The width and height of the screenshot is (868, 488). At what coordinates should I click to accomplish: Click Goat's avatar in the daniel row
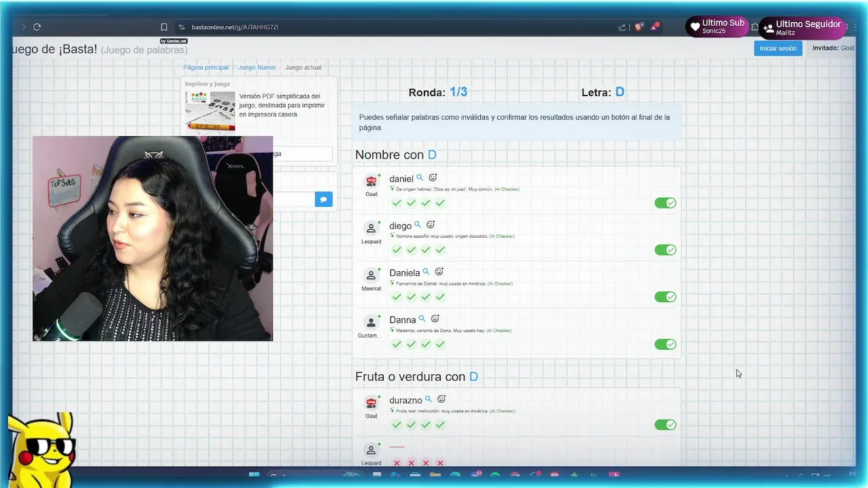click(x=371, y=181)
